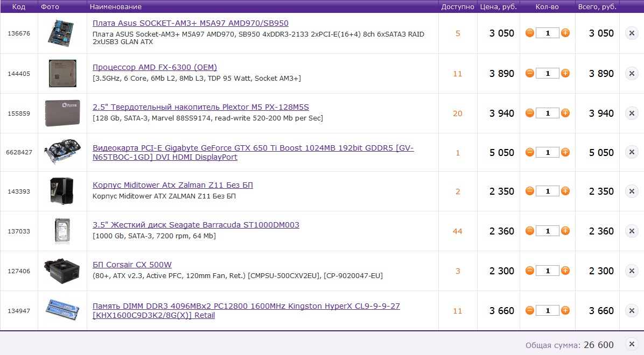
Task: Click the Кол-во column header
Action: [x=547, y=6]
